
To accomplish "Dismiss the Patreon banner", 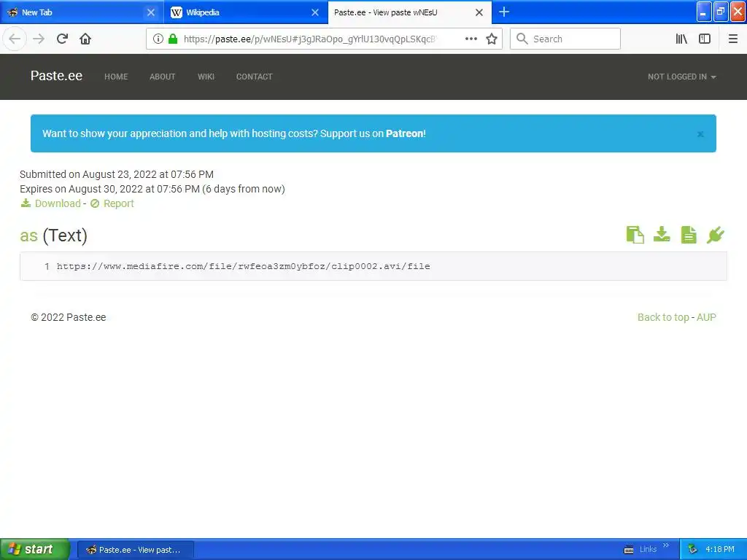I will coord(700,134).
